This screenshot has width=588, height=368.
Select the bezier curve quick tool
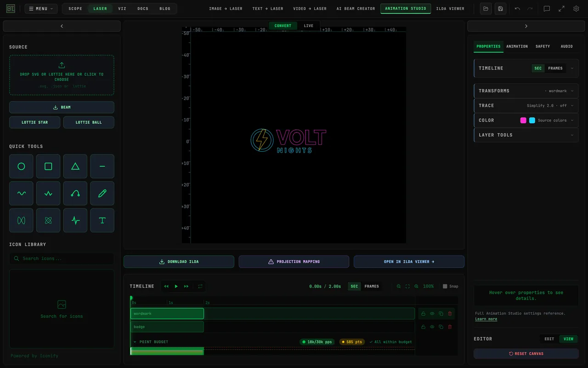pos(75,194)
